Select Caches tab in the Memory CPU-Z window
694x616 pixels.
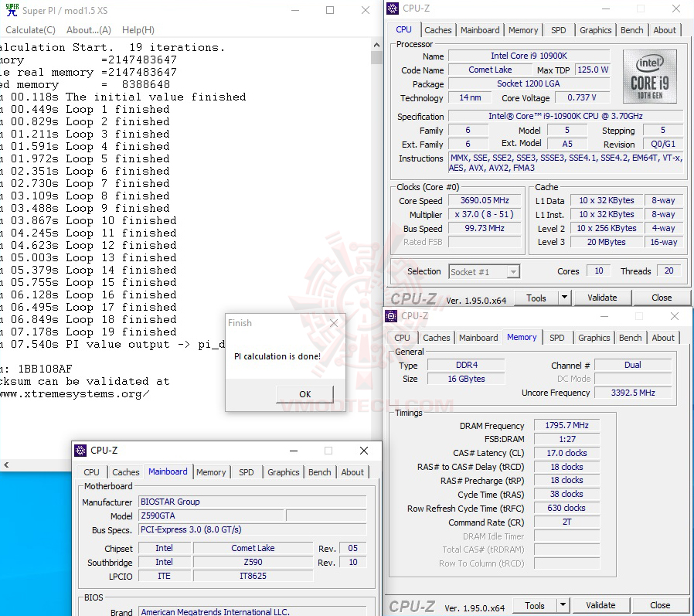pos(436,338)
